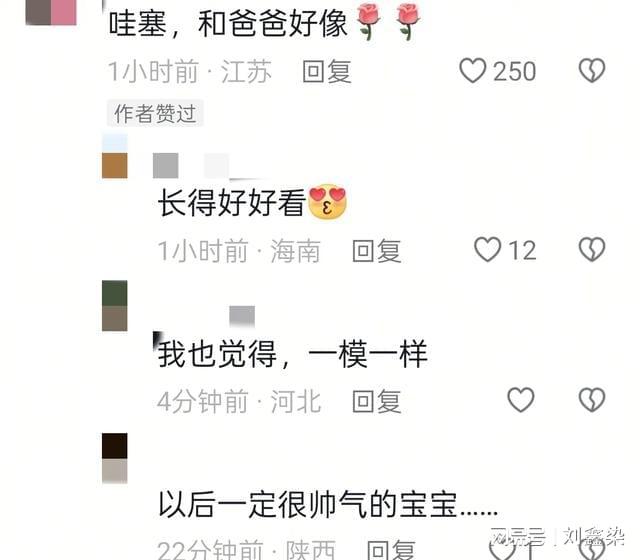The width and height of the screenshot is (640, 560).
Task: Tap the broken heart on 长得好好看 comment
Action: 592,249
